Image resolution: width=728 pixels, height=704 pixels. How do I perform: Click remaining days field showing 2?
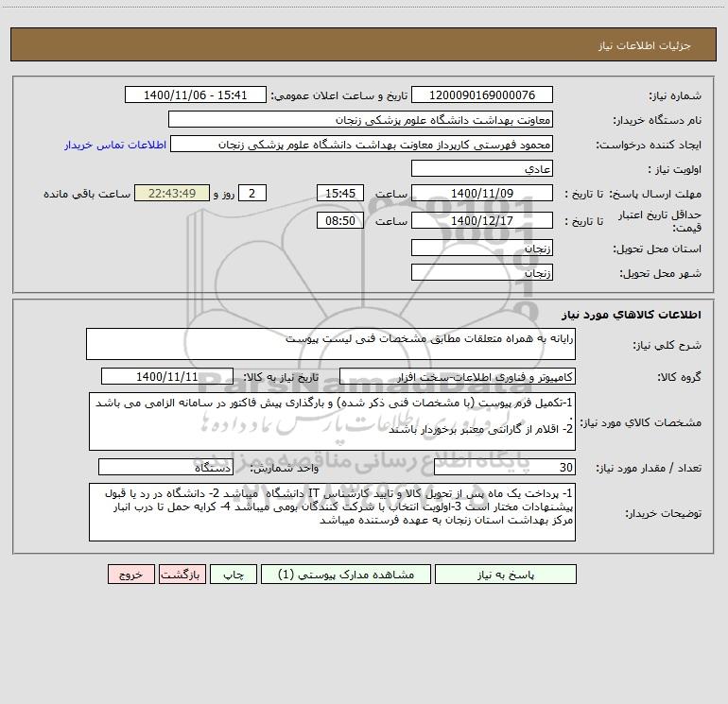(252, 193)
